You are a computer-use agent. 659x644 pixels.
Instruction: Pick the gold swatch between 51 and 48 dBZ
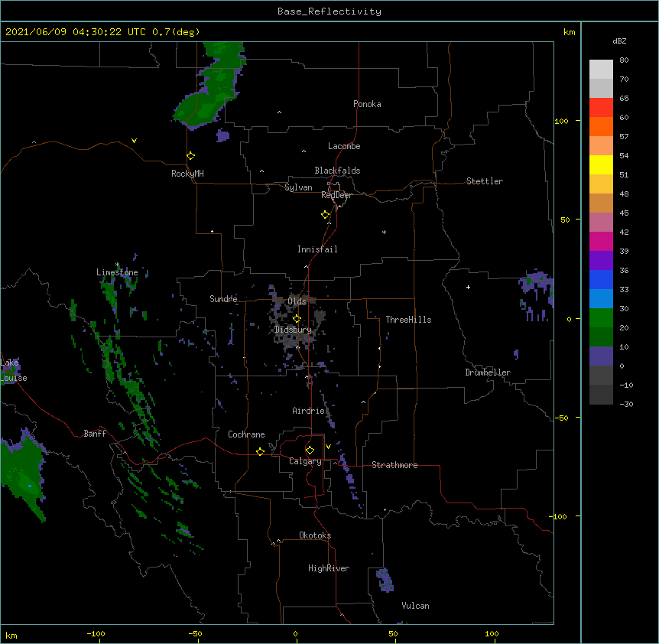[601, 184]
